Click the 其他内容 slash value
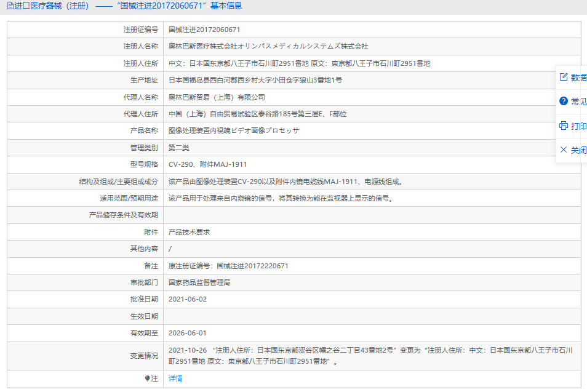Viewport: 587px width, 392px height. tap(170, 249)
